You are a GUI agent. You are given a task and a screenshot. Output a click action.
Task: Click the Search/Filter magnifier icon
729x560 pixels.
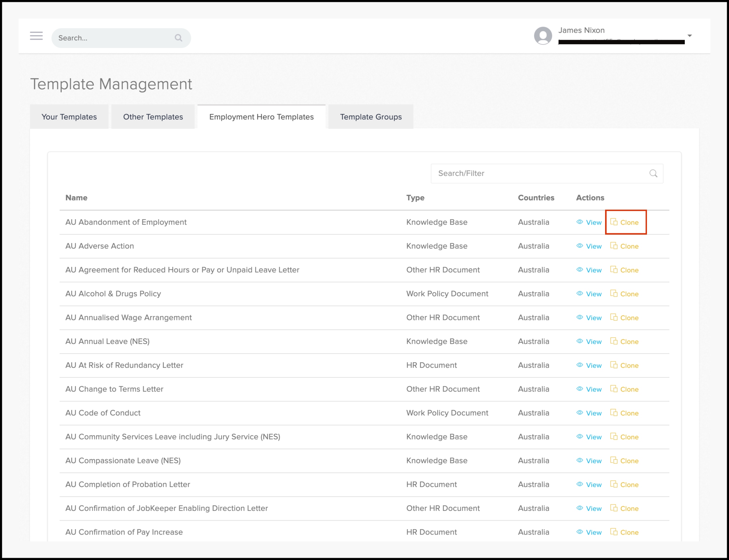[653, 173]
